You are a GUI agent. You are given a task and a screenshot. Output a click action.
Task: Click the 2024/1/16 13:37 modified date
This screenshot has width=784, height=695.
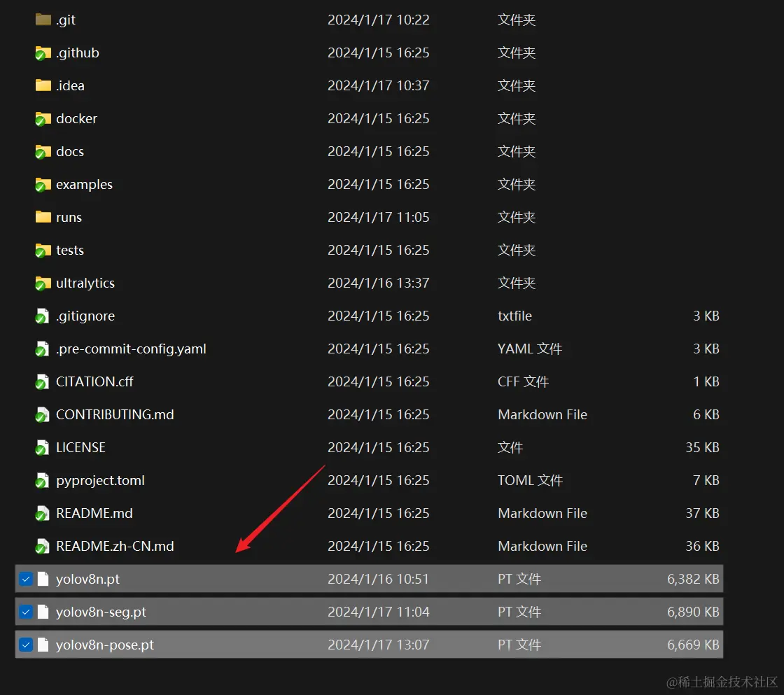click(x=379, y=283)
